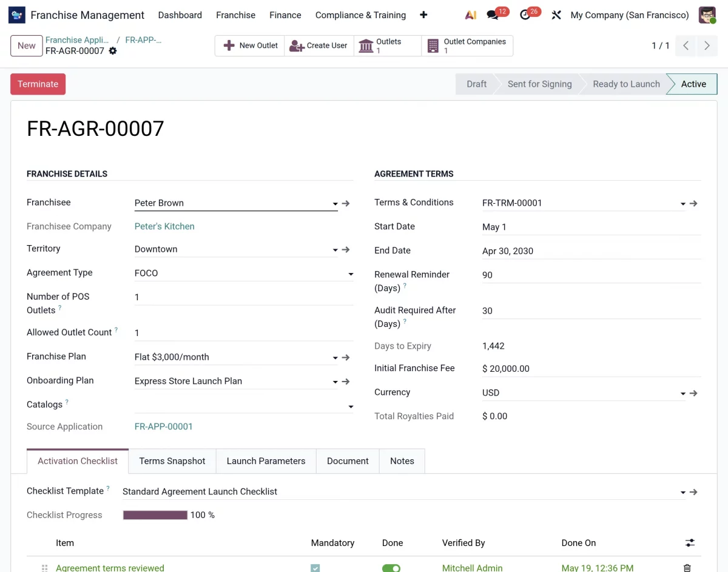Image resolution: width=728 pixels, height=572 pixels.
Task: Expand the Territory dropdown
Action: pyautogui.click(x=335, y=250)
